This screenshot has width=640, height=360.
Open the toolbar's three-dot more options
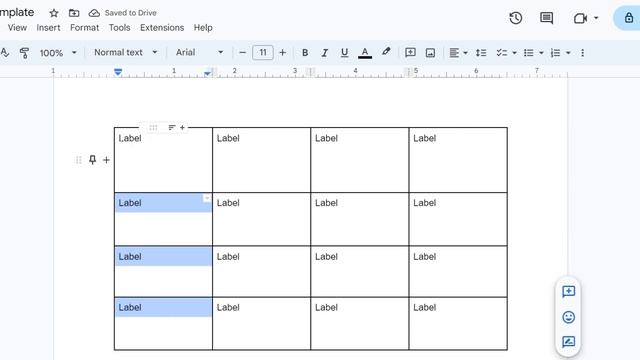[582, 53]
